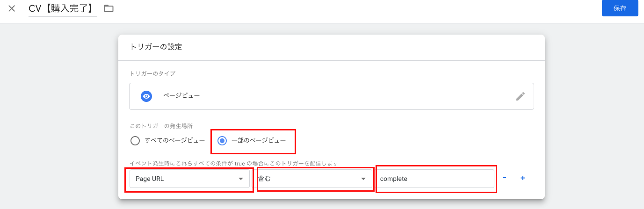644x209 pixels.
Task: Focus the input field containing complete
Action: [x=435, y=179]
